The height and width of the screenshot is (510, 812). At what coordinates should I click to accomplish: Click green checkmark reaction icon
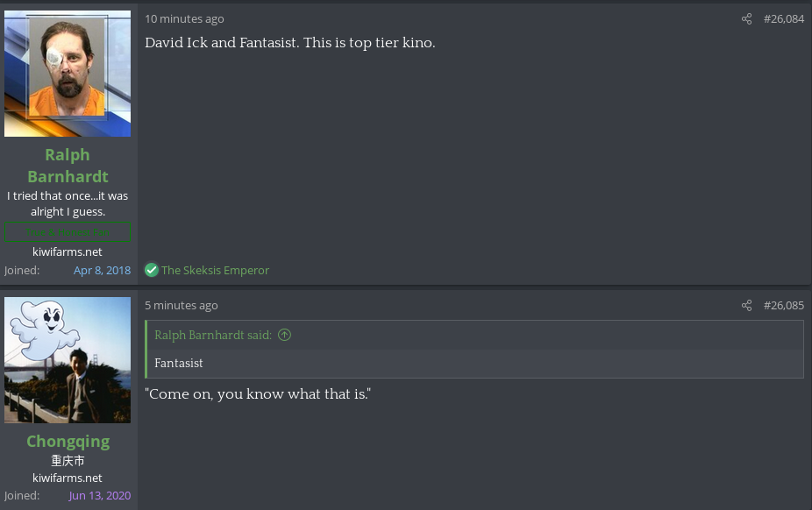click(151, 270)
